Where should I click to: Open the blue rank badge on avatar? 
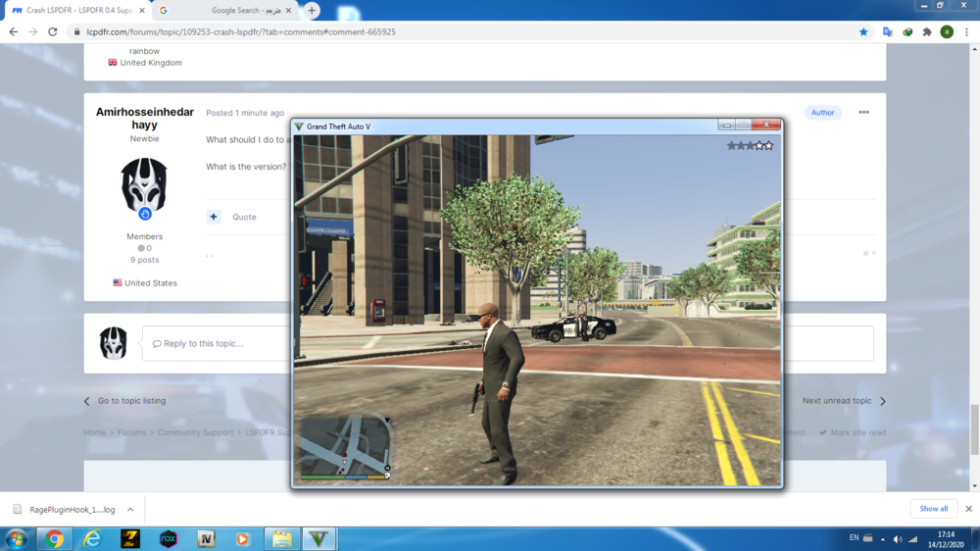pyautogui.click(x=145, y=215)
